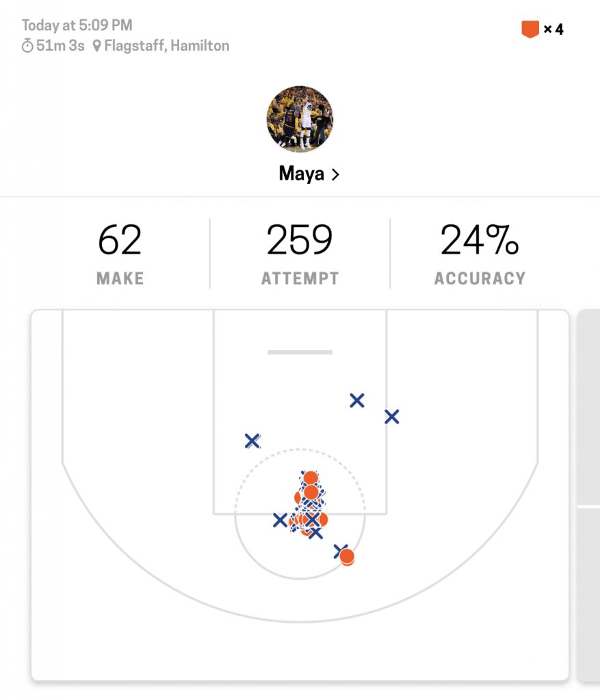The width and height of the screenshot is (600, 700).
Task: Select the 259 ATTEMPT stat
Action: pyautogui.click(x=300, y=254)
